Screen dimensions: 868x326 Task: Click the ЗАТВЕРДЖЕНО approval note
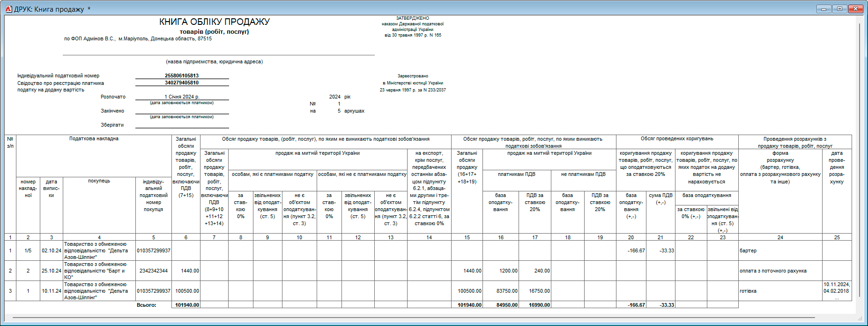(x=413, y=27)
